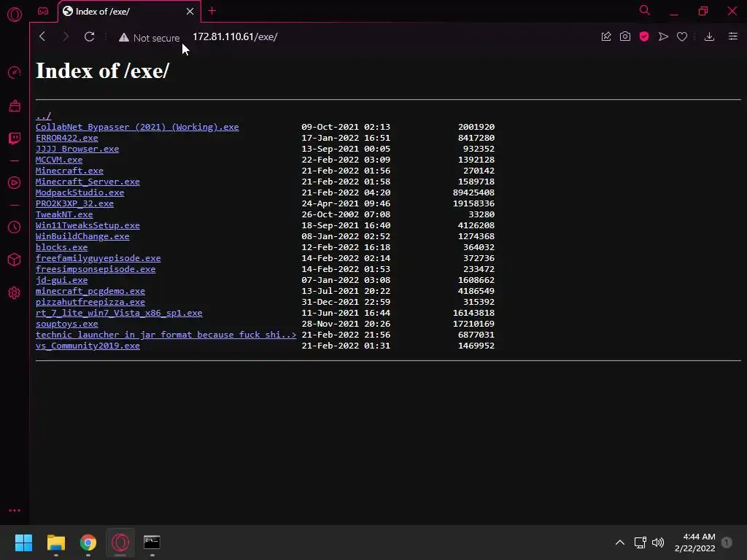747x560 pixels.
Task: Open the downloads icon
Action: click(x=709, y=36)
